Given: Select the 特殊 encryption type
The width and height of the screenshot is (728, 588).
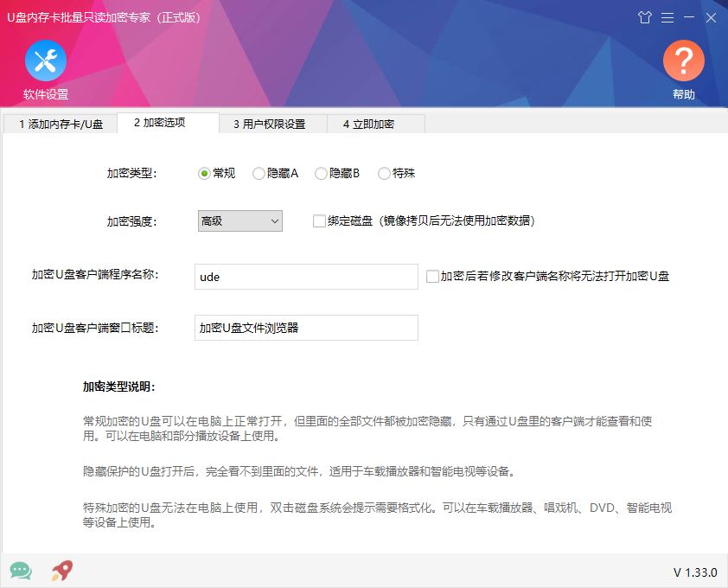Looking at the screenshot, I should pyautogui.click(x=384, y=173).
